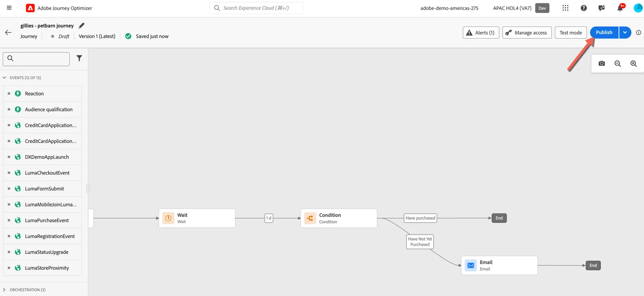This screenshot has width=644, height=296.
Task: Click the 1 d wait duration label
Action: pos(268,218)
